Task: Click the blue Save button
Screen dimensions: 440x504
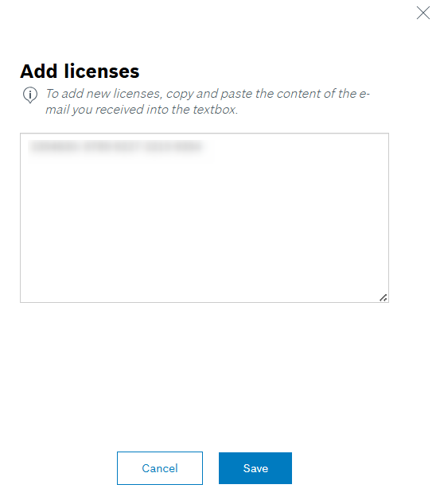Action: click(x=255, y=468)
